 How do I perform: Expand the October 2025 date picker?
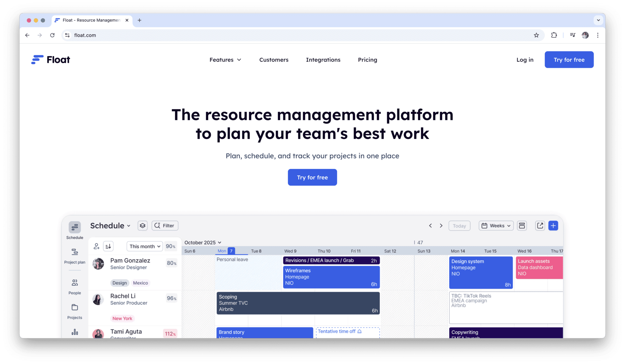pos(203,243)
